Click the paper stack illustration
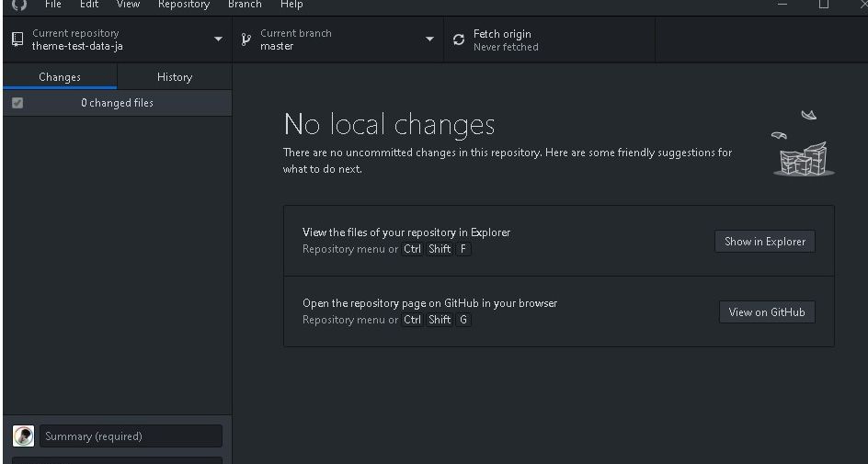868x464 pixels. [x=802, y=146]
